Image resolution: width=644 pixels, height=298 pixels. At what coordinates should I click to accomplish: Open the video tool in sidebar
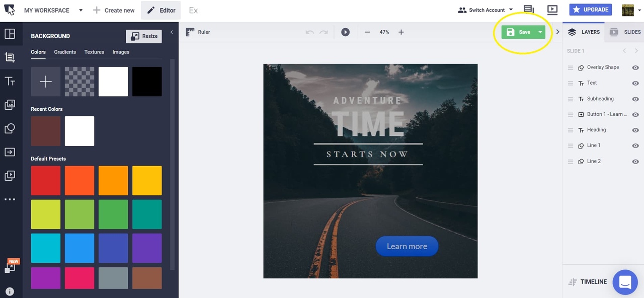pos(10,176)
